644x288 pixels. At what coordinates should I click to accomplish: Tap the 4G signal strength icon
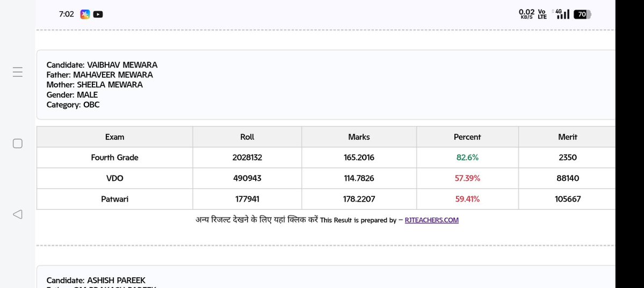(562, 14)
